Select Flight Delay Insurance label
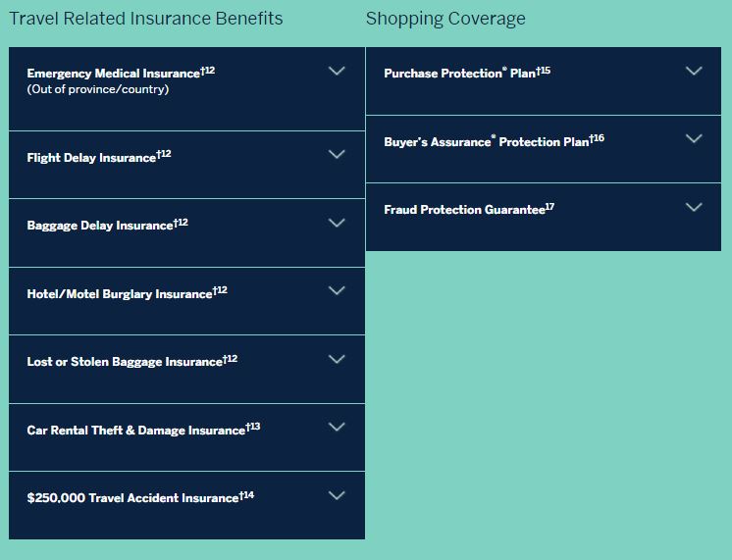This screenshot has width=732, height=560. pyautogui.click(x=91, y=158)
